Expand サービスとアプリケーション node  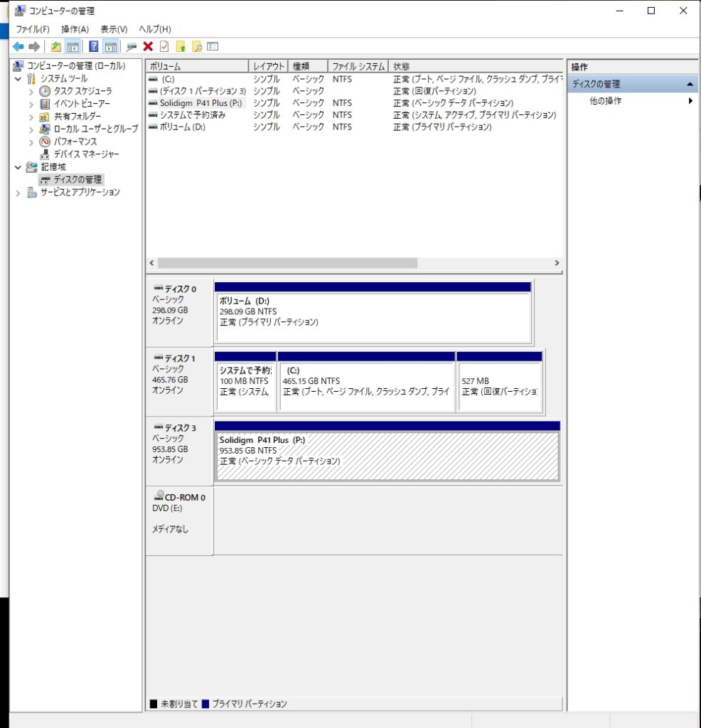[18, 193]
